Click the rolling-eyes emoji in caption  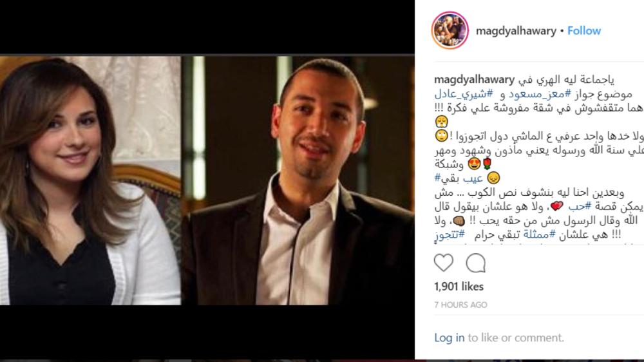click(x=442, y=136)
